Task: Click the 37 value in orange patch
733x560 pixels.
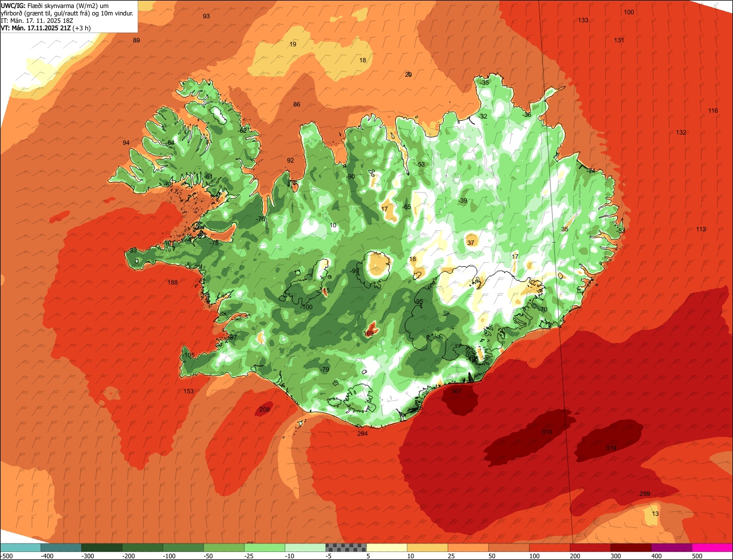Action: coord(471,243)
